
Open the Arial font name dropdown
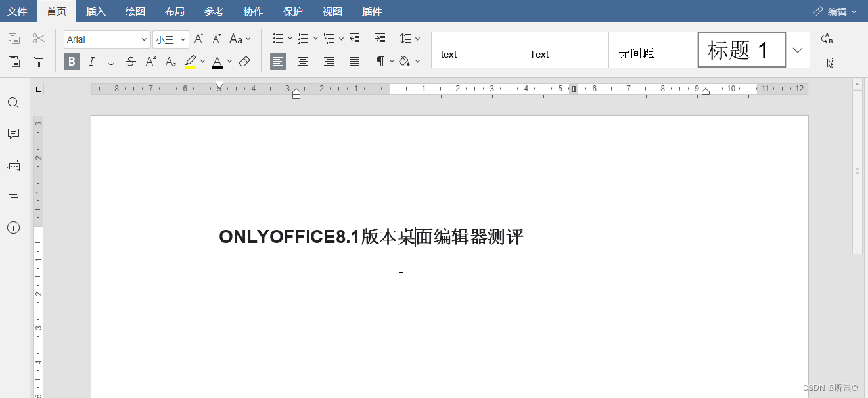click(x=107, y=39)
